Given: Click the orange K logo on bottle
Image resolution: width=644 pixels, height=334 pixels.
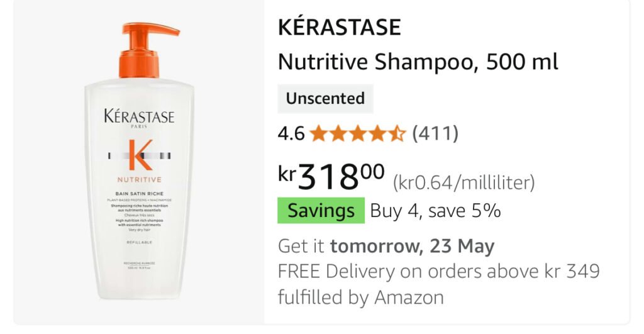Looking at the screenshot, I should coord(140,155).
